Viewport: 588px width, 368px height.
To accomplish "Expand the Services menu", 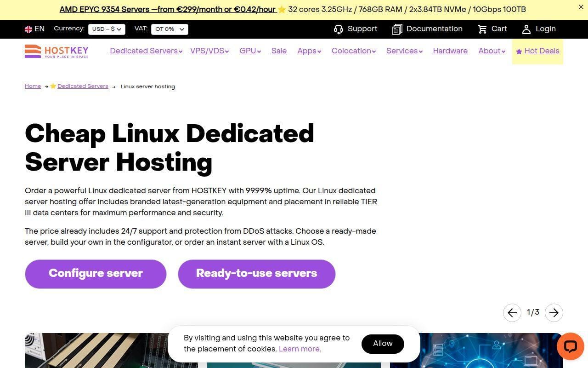I will pyautogui.click(x=404, y=51).
